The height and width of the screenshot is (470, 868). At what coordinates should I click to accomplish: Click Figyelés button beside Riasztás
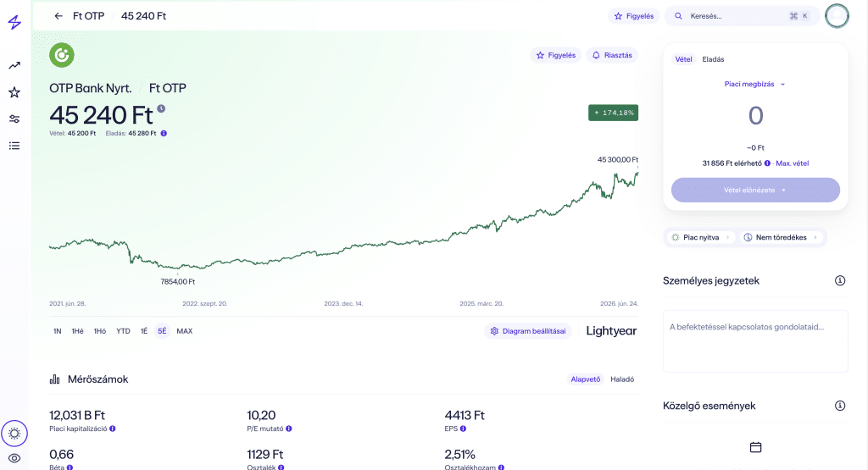(556, 55)
